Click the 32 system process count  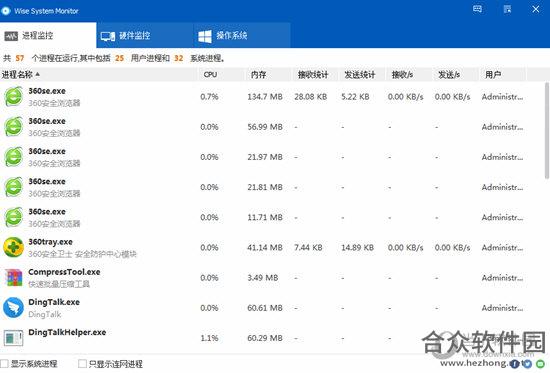click(179, 58)
